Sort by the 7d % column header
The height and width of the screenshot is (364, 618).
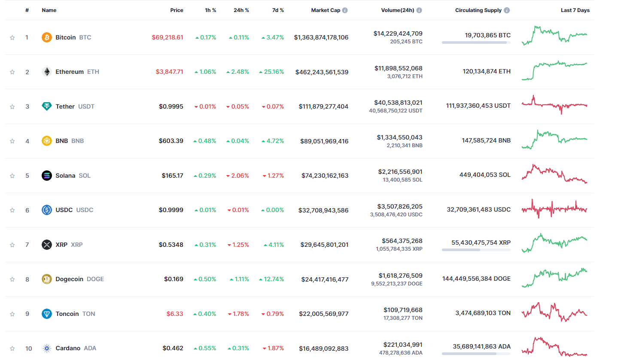click(x=278, y=10)
